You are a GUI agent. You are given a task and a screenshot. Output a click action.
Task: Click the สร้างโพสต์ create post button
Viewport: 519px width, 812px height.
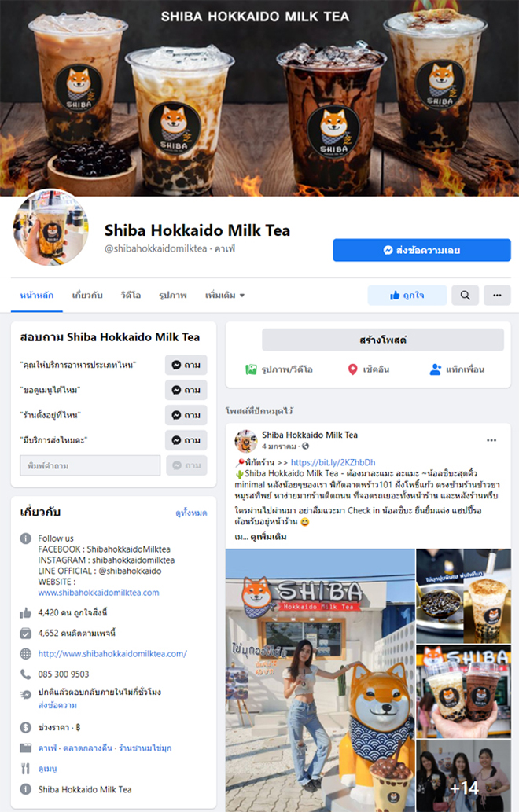pos(383,340)
